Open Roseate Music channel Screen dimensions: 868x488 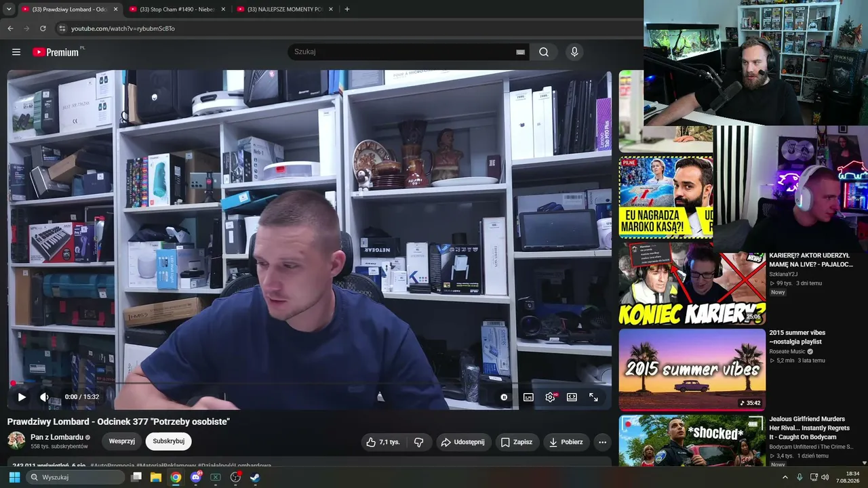click(787, 352)
